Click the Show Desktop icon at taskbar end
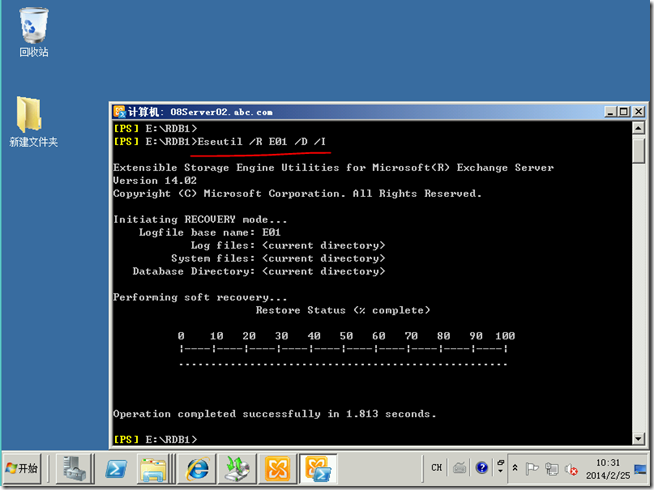Screen dimensions: 654x490 point(640,470)
